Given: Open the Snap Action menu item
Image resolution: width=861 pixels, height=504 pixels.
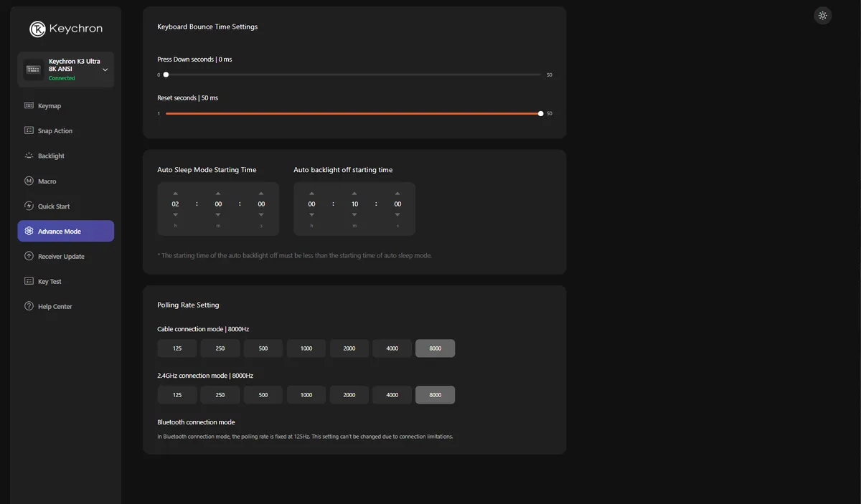Looking at the screenshot, I should 65,130.
